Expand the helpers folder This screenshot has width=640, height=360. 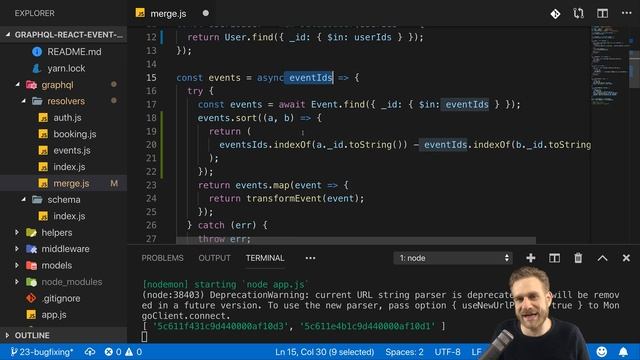click(17, 232)
